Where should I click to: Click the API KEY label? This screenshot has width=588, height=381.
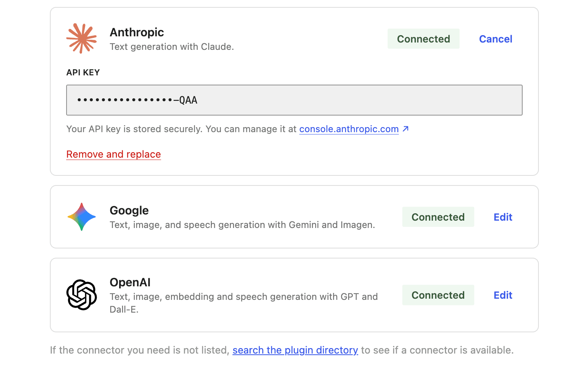[x=83, y=73]
